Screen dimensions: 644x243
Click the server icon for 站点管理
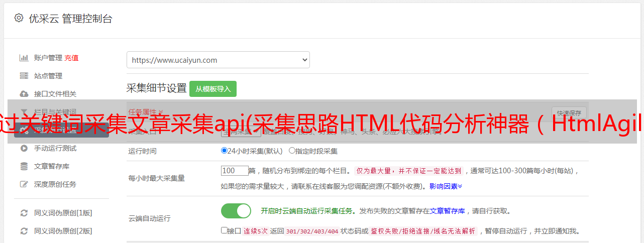[x=24, y=76]
